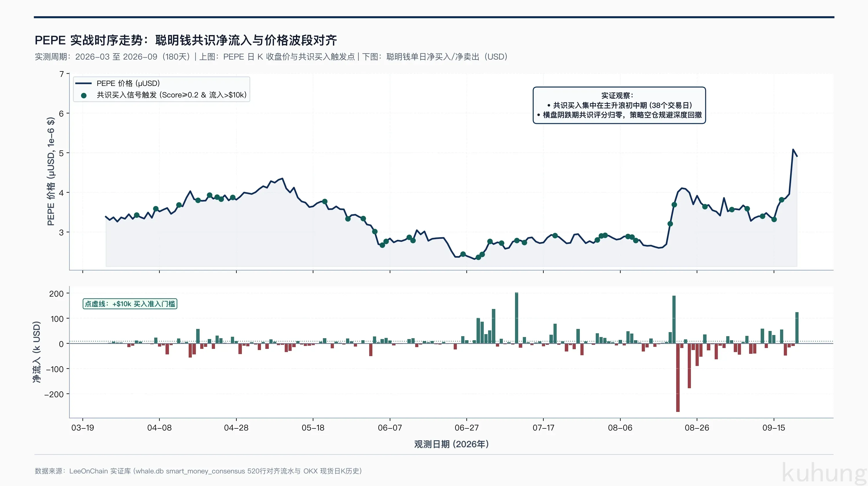Image resolution: width=868 pixels, height=486 pixels.
Task: Click the date tick label 05-18
Action: coord(313,428)
